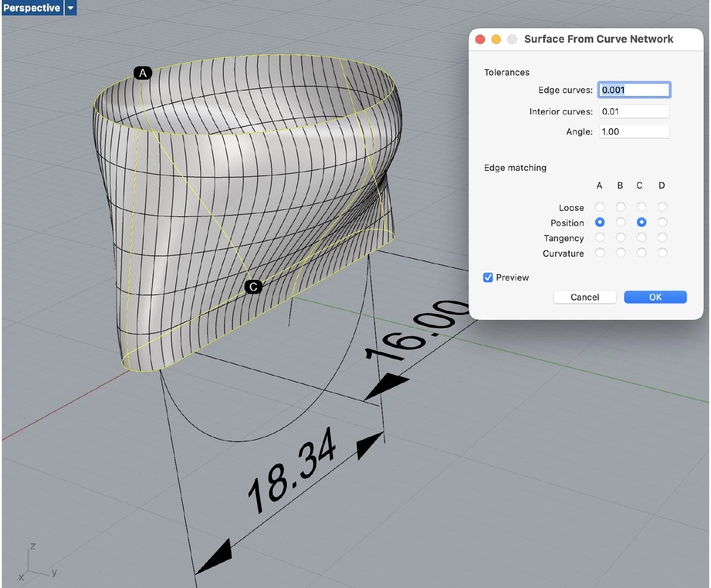Viewport: 711px width, 588px height.
Task: Select Curvature radio button for edge C
Action: click(641, 253)
